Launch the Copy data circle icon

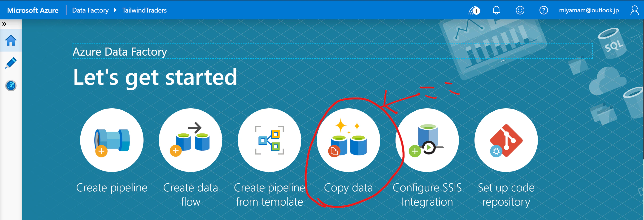coord(348,140)
